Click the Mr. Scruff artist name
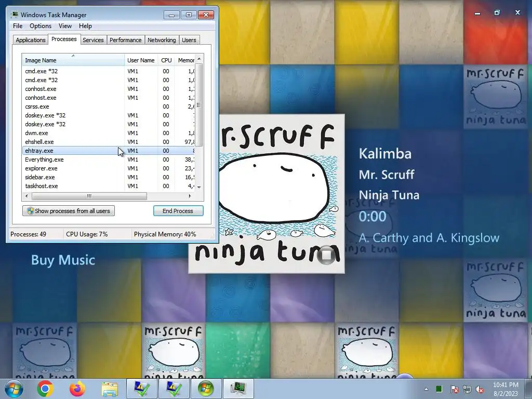Viewport: 532px width, 399px height. [x=387, y=175]
